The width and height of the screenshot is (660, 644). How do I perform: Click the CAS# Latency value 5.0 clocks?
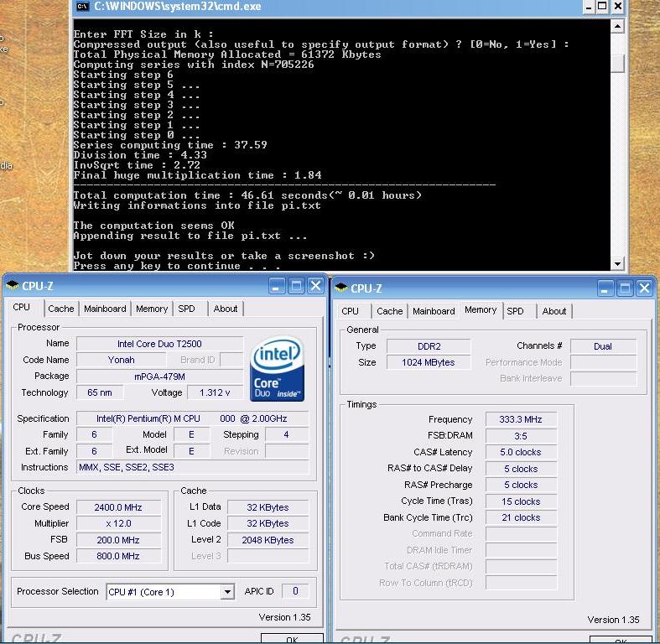tap(521, 452)
